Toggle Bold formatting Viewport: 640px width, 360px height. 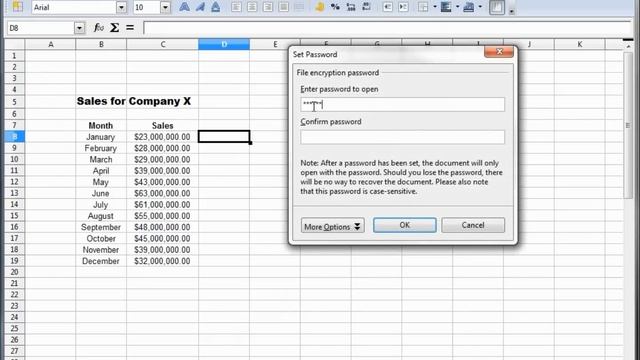(184, 7)
